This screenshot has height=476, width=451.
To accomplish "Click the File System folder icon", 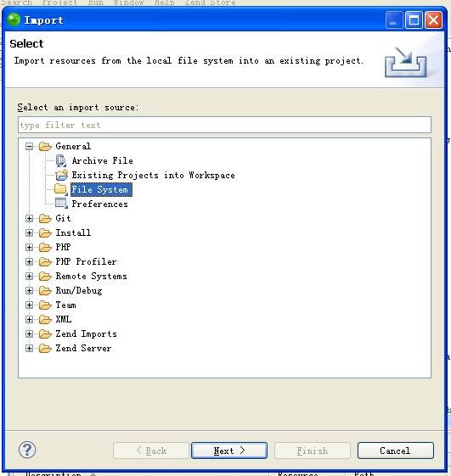I will (61, 189).
